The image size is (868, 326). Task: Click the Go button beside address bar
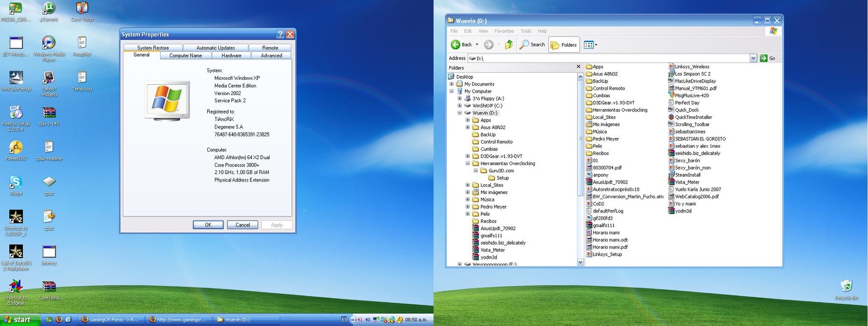click(768, 58)
